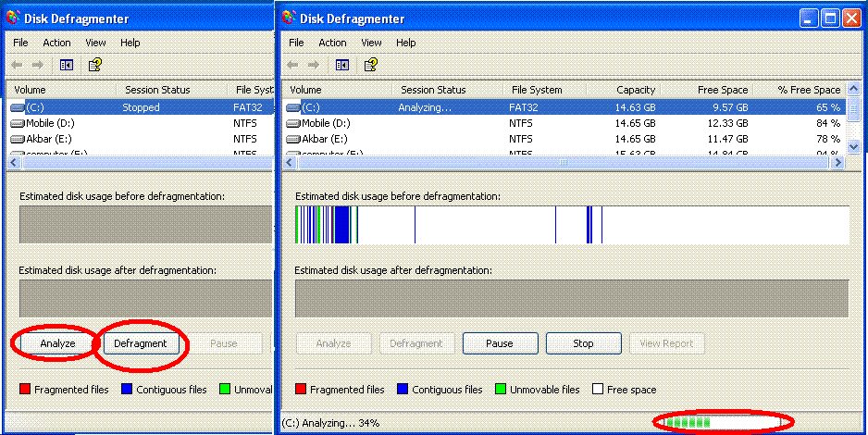Click Back arrow in right window toolbar
The height and width of the screenshot is (435, 868).
pos(292,66)
